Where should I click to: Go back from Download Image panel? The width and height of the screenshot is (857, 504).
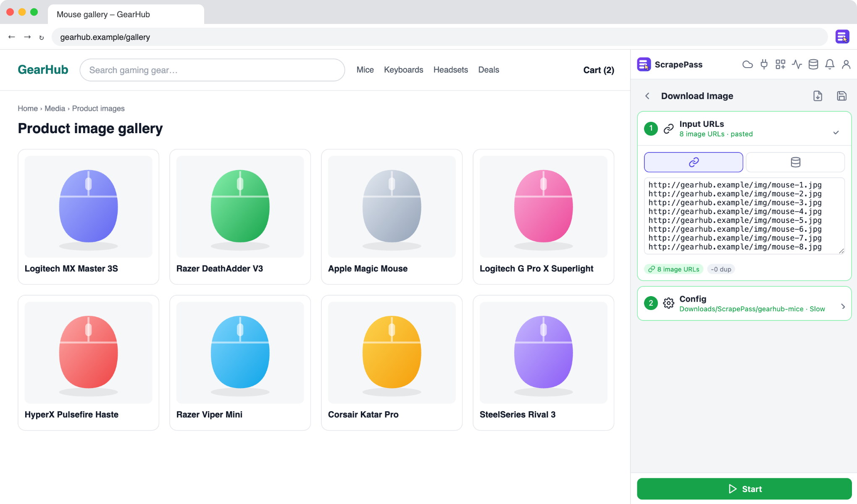647,96
